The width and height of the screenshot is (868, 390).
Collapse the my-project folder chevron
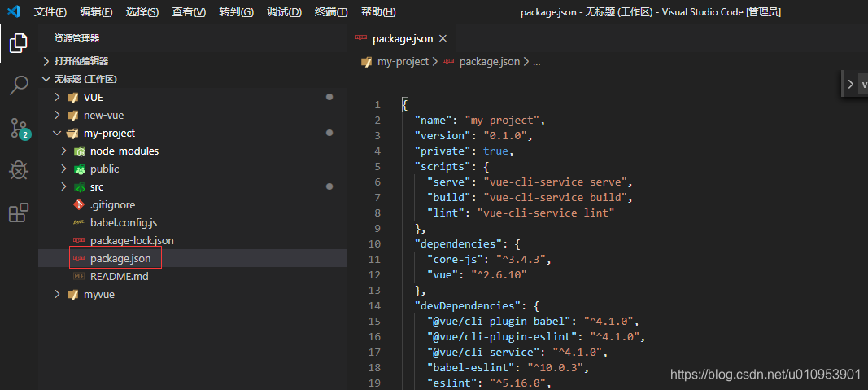pos(57,134)
